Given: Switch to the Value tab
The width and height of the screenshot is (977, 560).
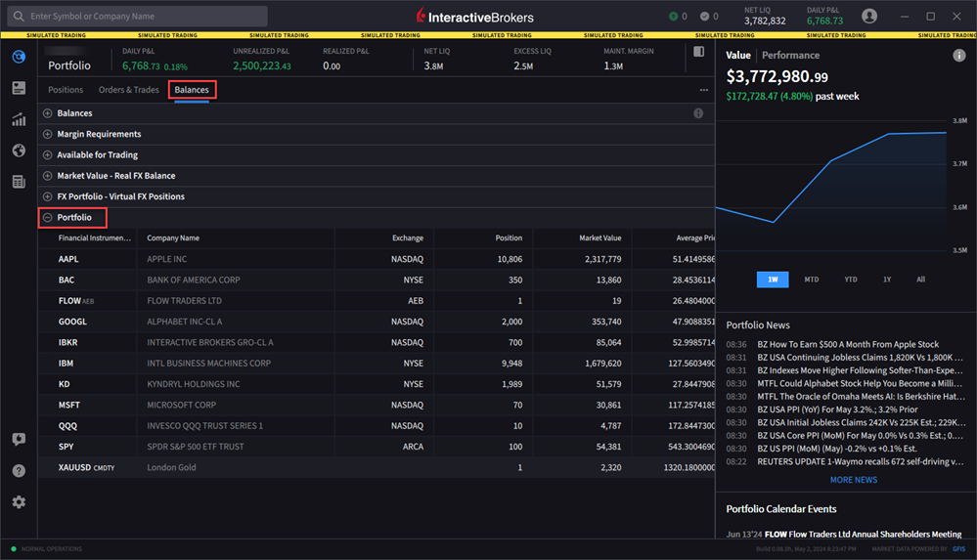Looking at the screenshot, I should [x=738, y=56].
